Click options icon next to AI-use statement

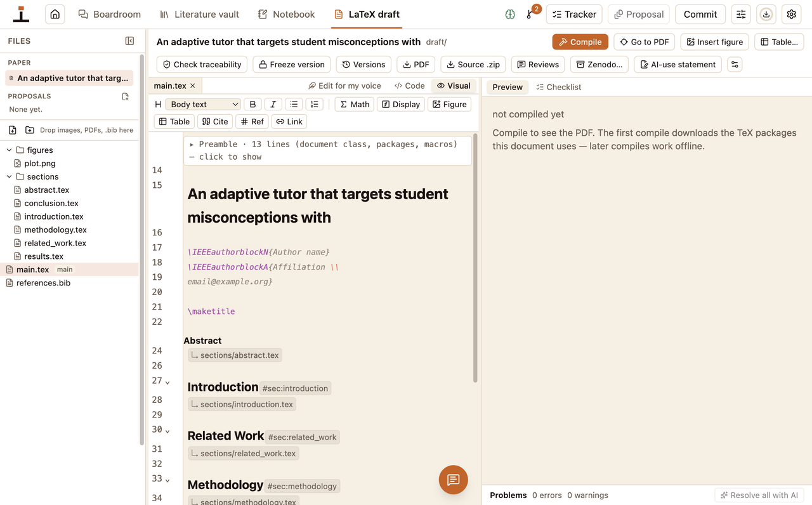click(x=735, y=64)
